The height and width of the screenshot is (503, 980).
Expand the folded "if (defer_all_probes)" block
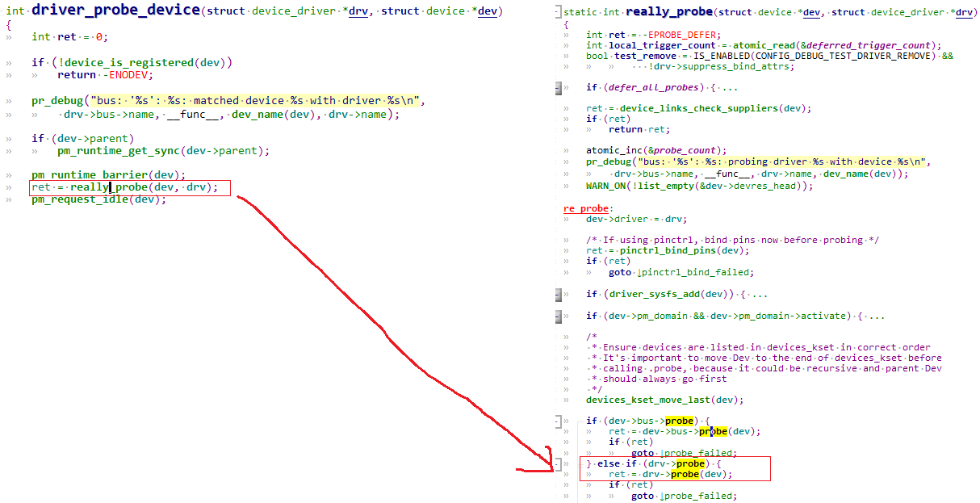coord(558,88)
